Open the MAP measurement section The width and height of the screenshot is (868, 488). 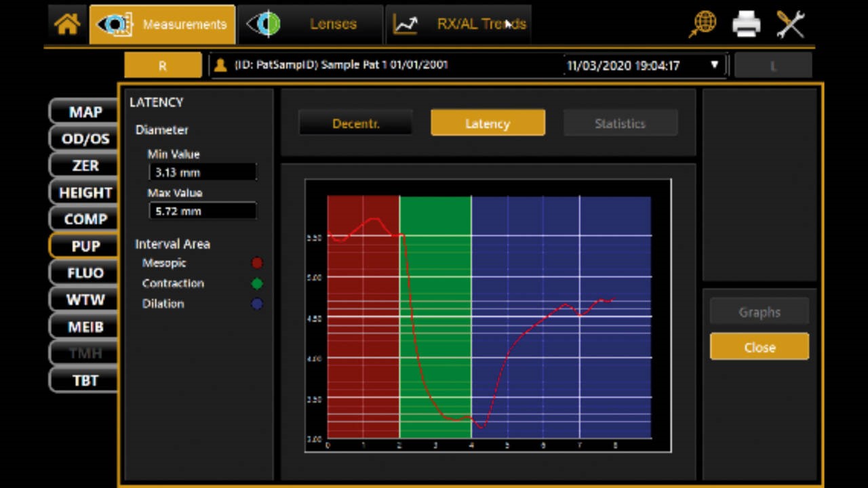pyautogui.click(x=85, y=112)
